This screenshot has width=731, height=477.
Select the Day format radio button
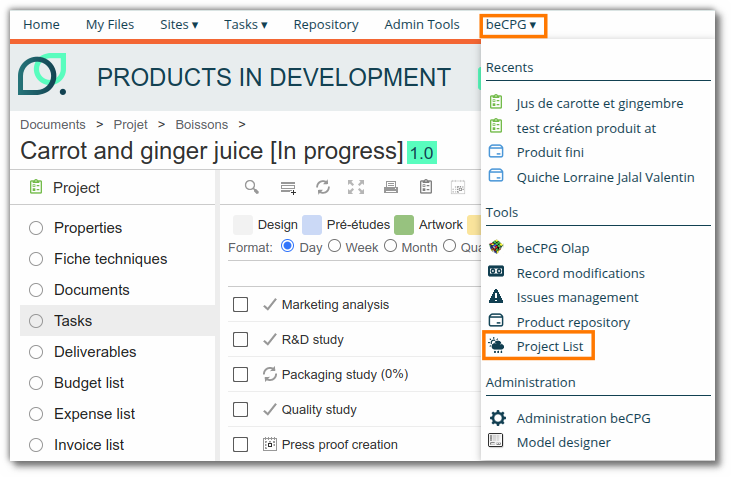click(x=288, y=246)
